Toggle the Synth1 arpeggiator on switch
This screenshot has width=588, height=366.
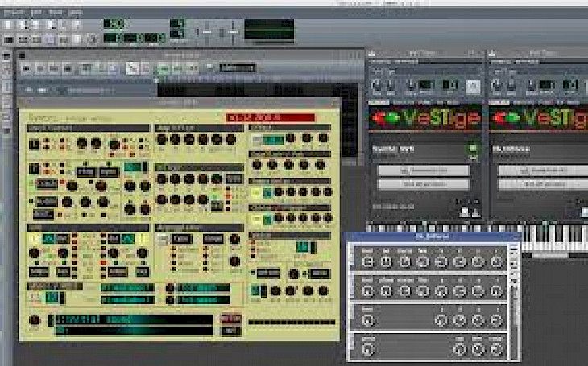click(x=163, y=240)
